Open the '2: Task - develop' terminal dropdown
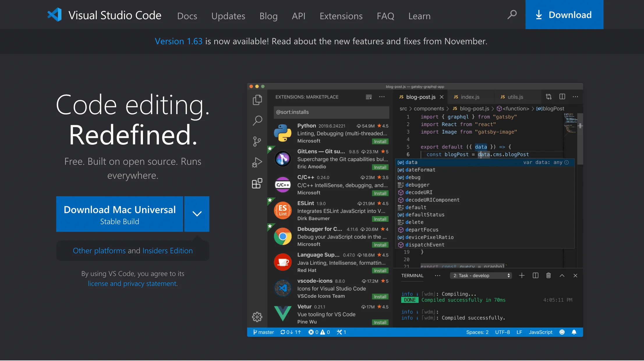Screen dimensions: 644x361 click(x=481, y=275)
